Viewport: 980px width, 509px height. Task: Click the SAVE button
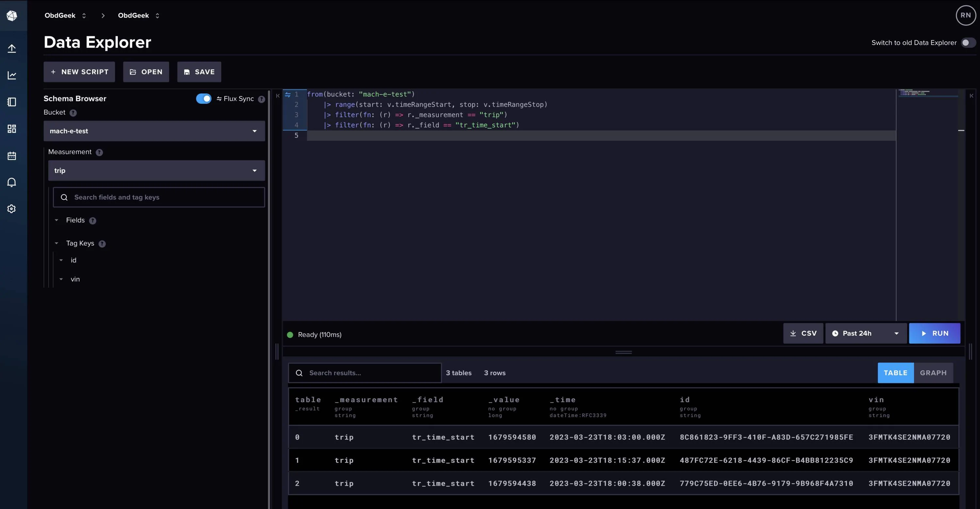pos(199,72)
